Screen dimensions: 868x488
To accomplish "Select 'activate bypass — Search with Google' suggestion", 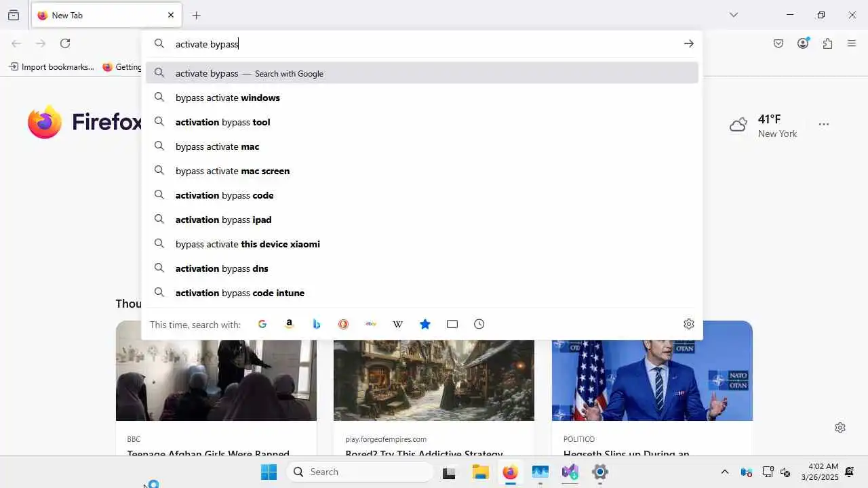I will tap(422, 73).
